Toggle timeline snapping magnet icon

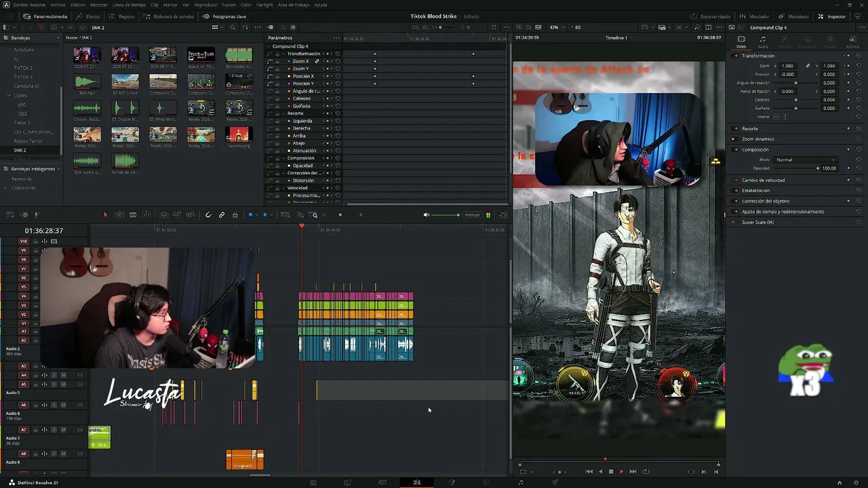208,215
